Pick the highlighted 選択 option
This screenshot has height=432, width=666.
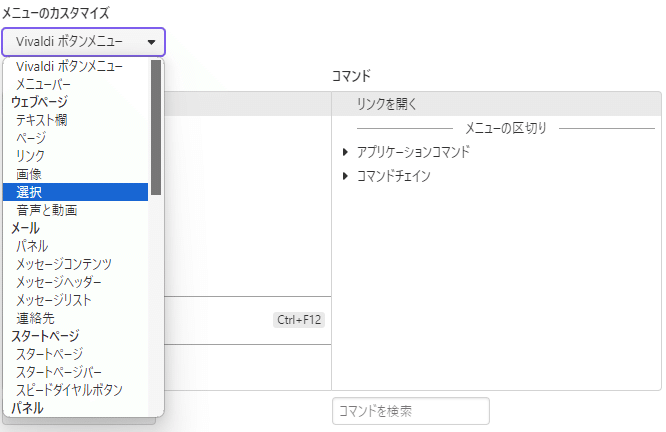pos(76,192)
